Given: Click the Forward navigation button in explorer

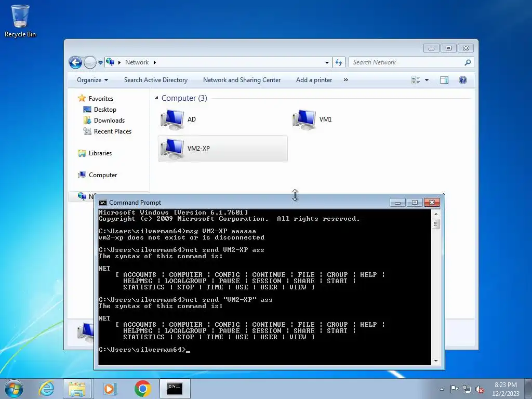Looking at the screenshot, I should click(90, 62).
